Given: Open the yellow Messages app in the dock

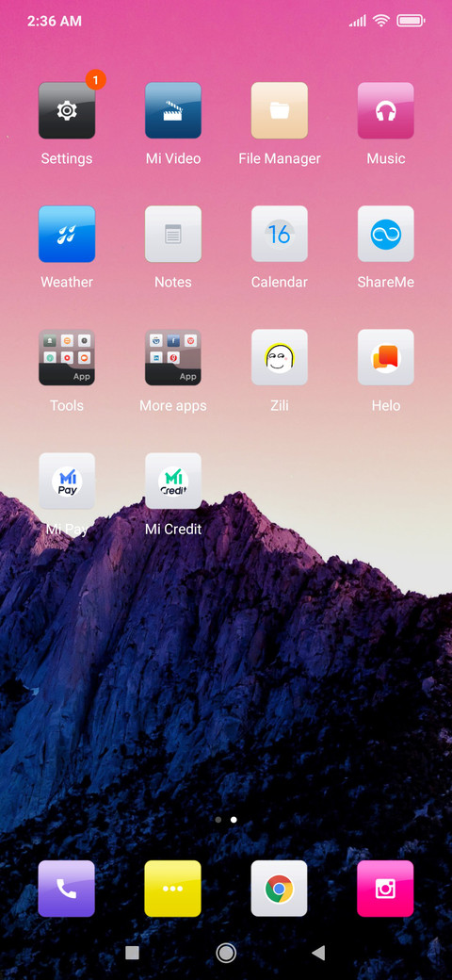Looking at the screenshot, I should (173, 889).
